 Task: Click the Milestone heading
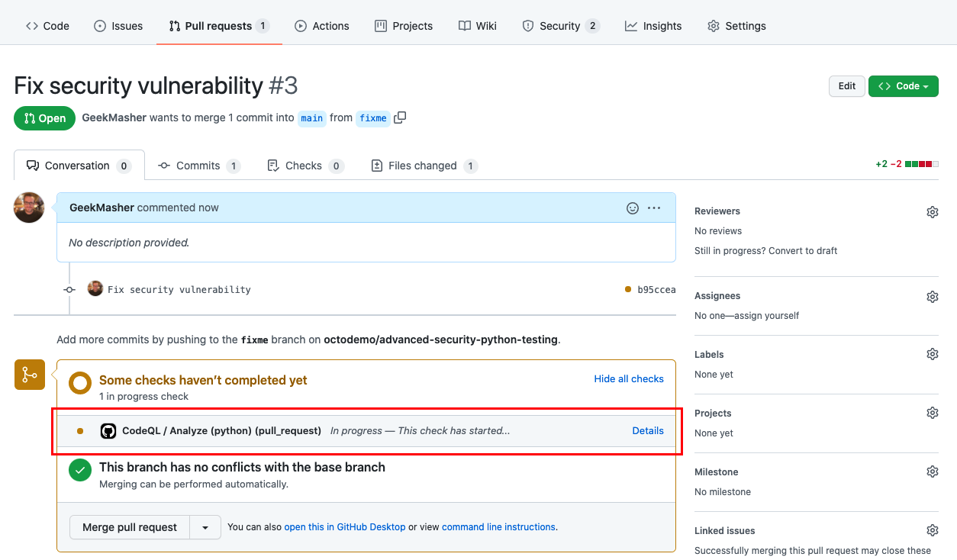pos(717,472)
